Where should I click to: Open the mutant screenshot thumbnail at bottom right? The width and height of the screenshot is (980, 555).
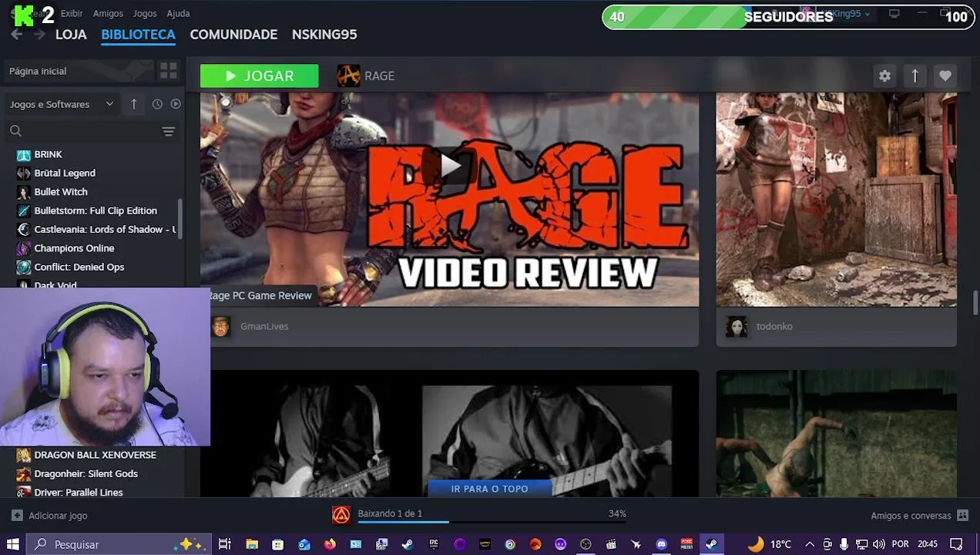tap(836, 433)
